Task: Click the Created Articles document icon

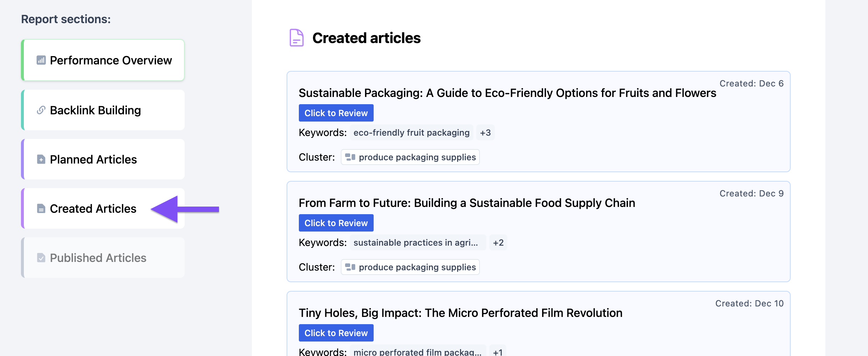Action: click(x=41, y=208)
